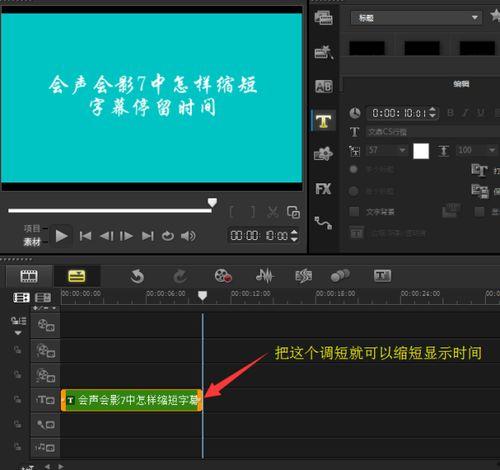
Task: Click the preview scrubber handle
Action: [x=212, y=203]
